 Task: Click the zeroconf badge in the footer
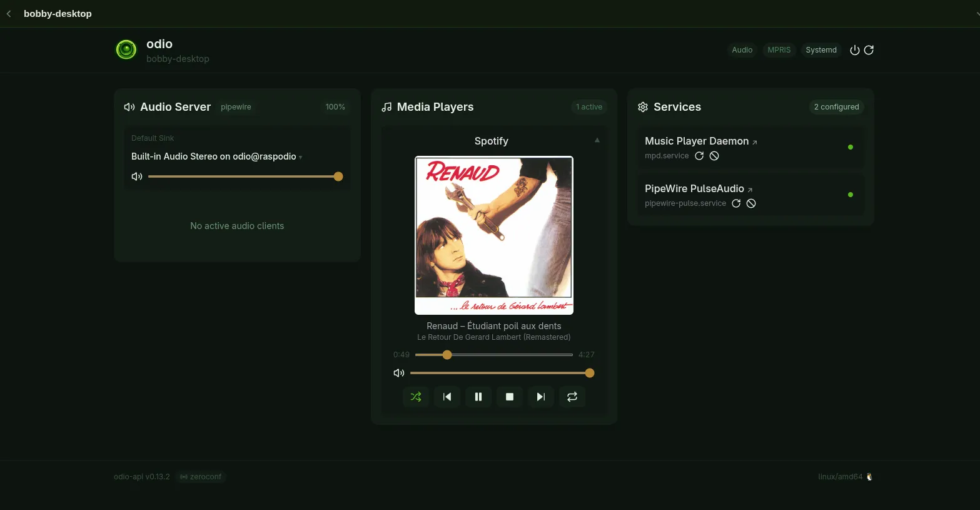click(x=201, y=477)
